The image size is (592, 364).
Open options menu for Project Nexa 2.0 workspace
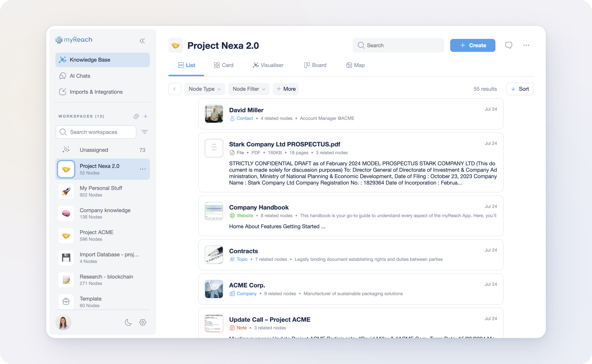[x=143, y=169]
